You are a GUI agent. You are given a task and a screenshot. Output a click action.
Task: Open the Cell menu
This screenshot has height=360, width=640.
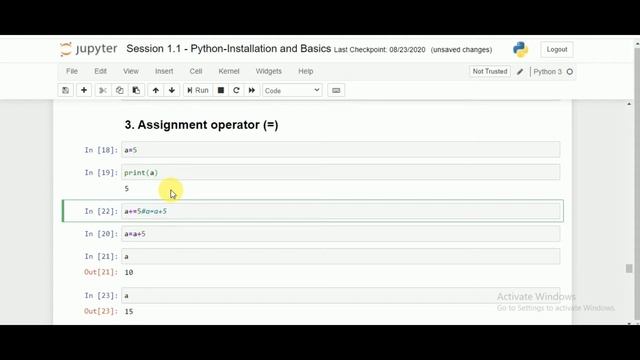tap(196, 71)
